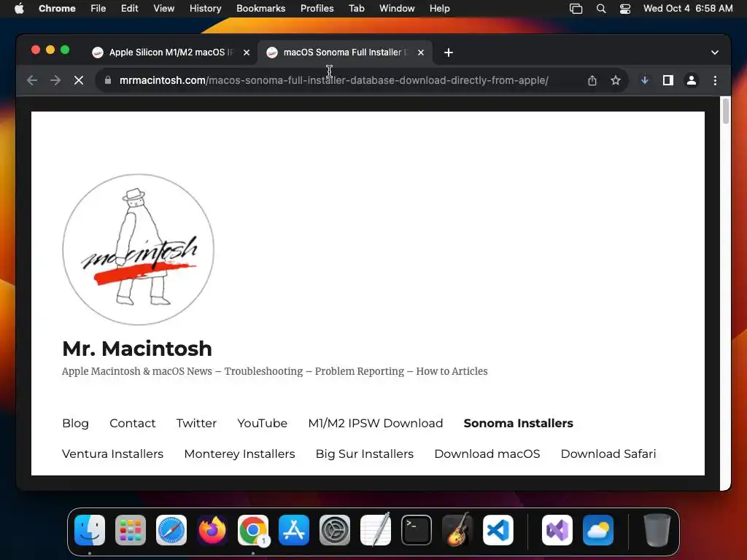Go back using Chrome's back arrow
Screen dimensions: 747x560
tap(32, 80)
